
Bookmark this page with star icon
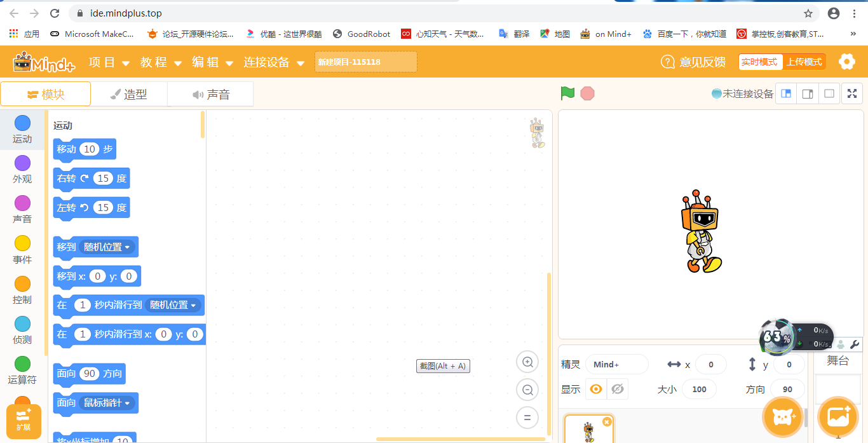(808, 13)
